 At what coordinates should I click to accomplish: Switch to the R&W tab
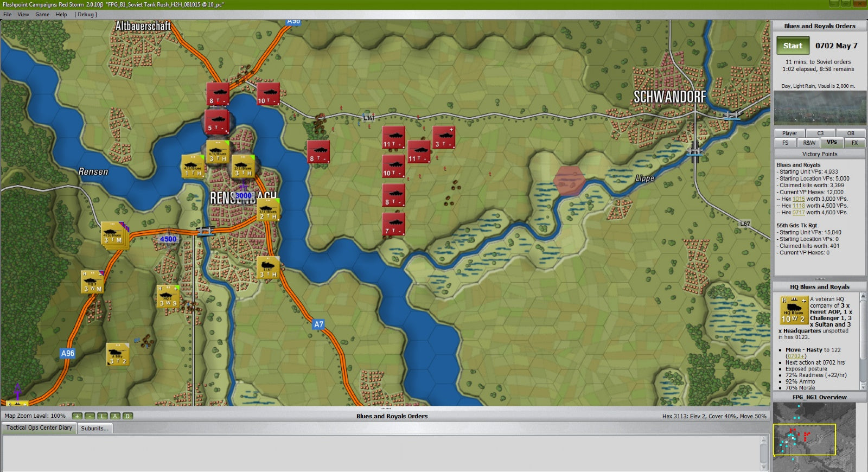(x=809, y=143)
